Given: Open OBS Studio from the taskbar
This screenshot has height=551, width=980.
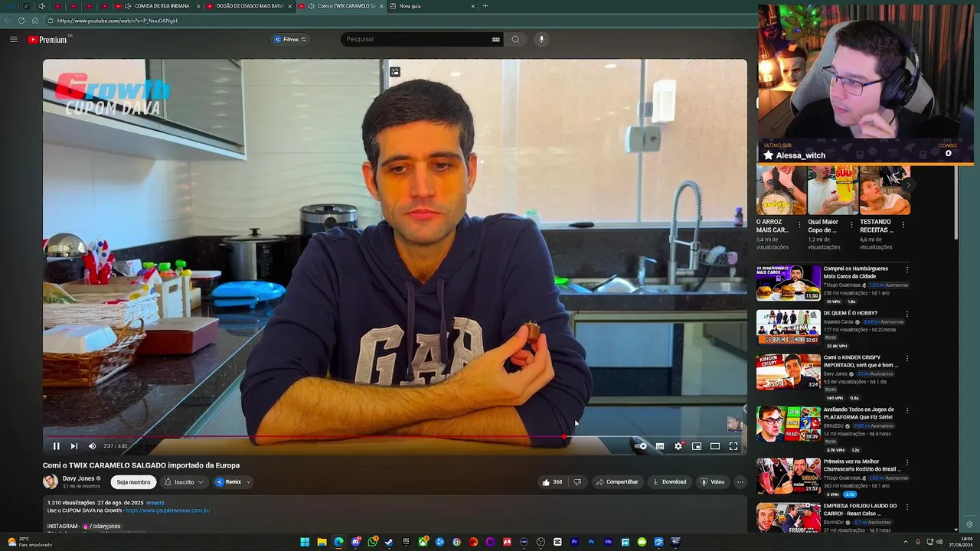Looking at the screenshot, I should click(541, 542).
